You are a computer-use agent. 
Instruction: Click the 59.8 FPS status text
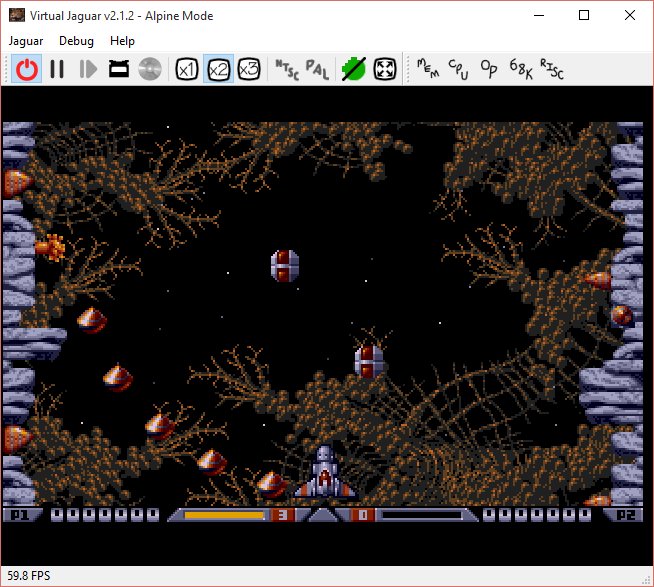29,576
